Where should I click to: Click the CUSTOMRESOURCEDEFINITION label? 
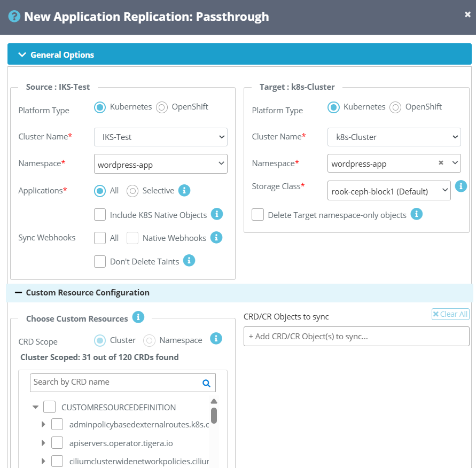119,407
